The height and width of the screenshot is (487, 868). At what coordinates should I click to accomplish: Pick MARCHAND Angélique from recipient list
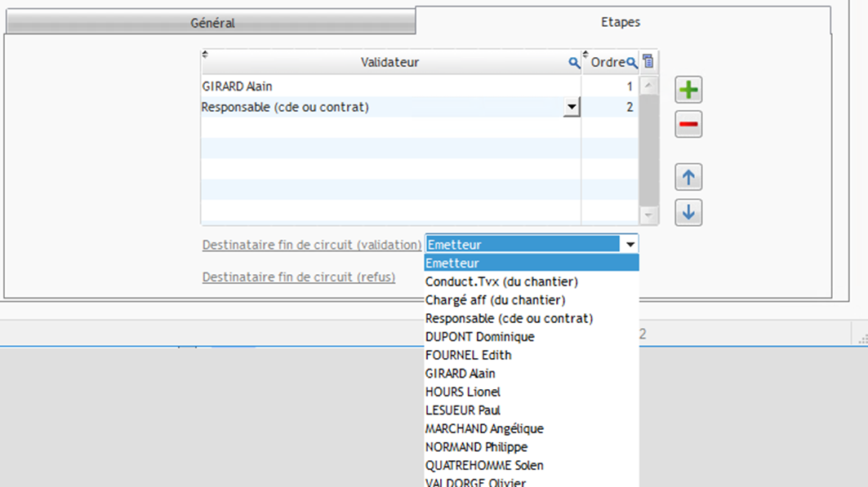[x=484, y=428]
